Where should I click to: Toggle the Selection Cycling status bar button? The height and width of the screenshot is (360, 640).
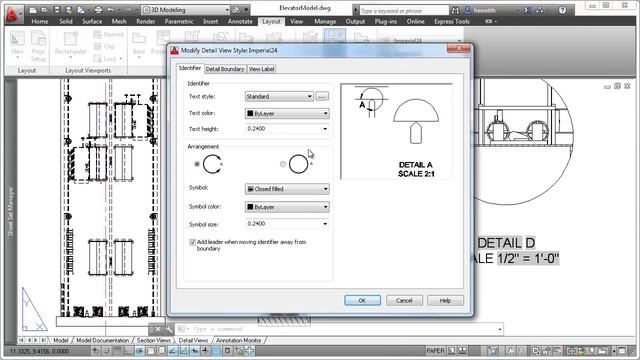[x=238, y=351]
